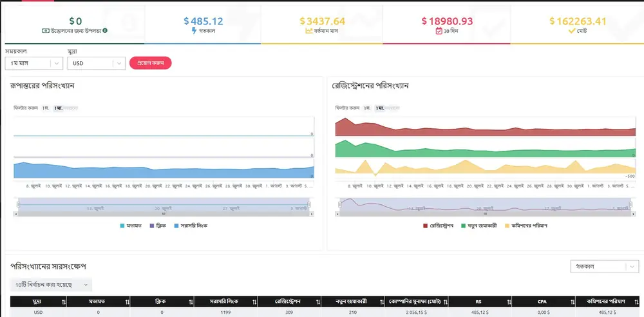Click the banknote icon under the $0 balance

point(45,30)
